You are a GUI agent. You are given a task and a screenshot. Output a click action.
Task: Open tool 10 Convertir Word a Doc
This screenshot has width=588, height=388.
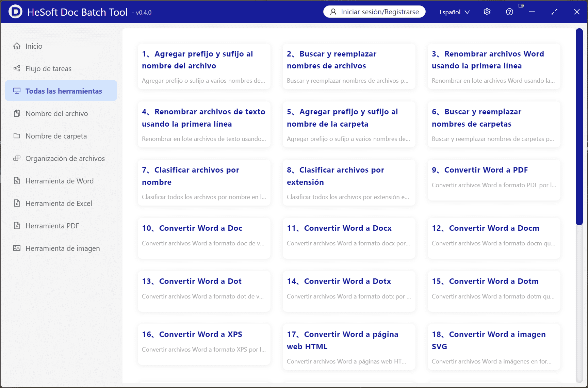204,238
